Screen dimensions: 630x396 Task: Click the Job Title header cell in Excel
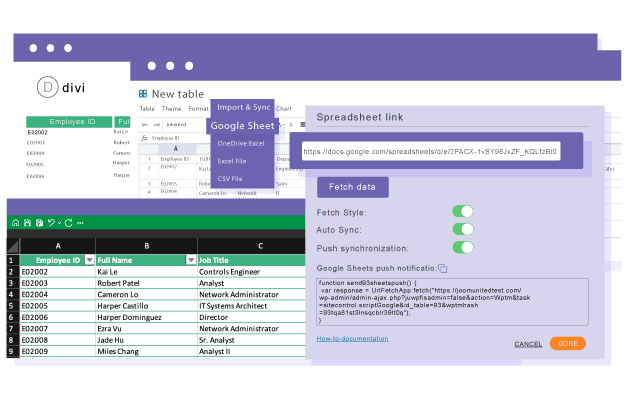(252, 260)
